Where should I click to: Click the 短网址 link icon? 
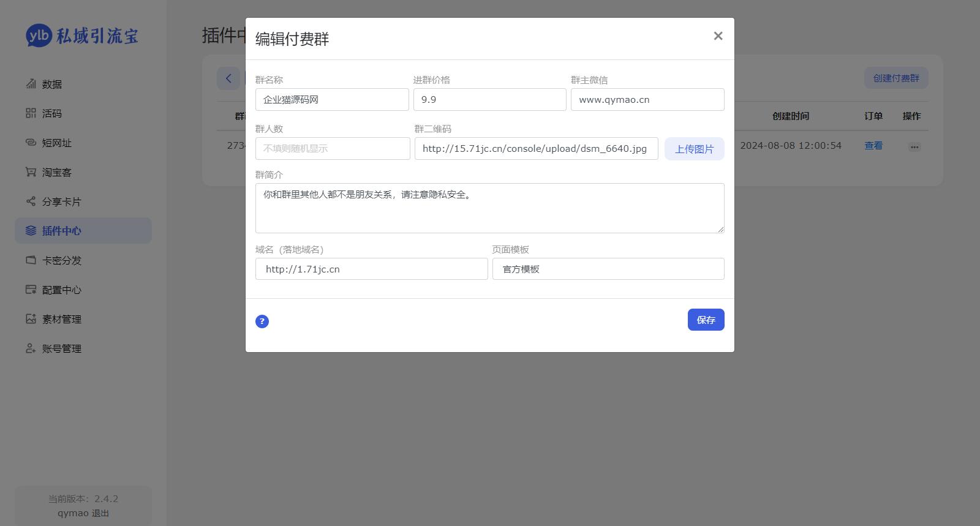31,143
